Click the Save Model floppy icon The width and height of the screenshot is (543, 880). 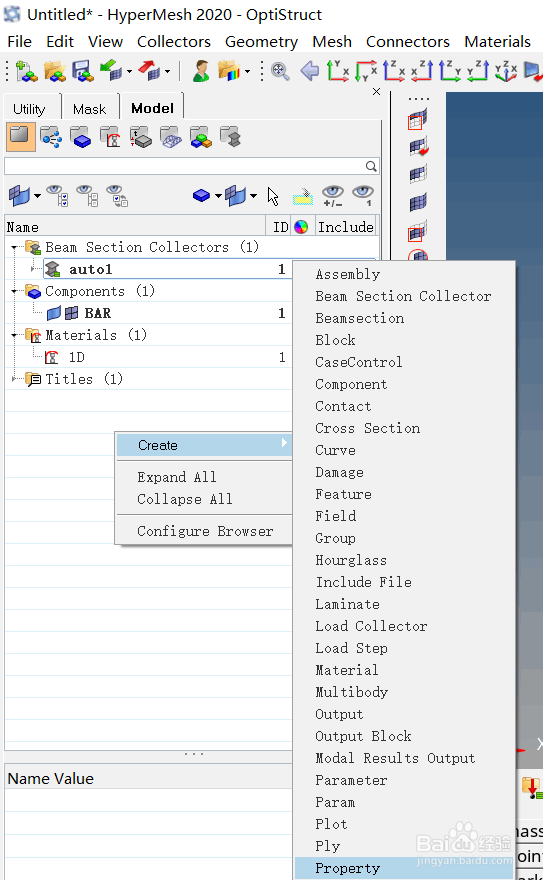click(x=83, y=71)
